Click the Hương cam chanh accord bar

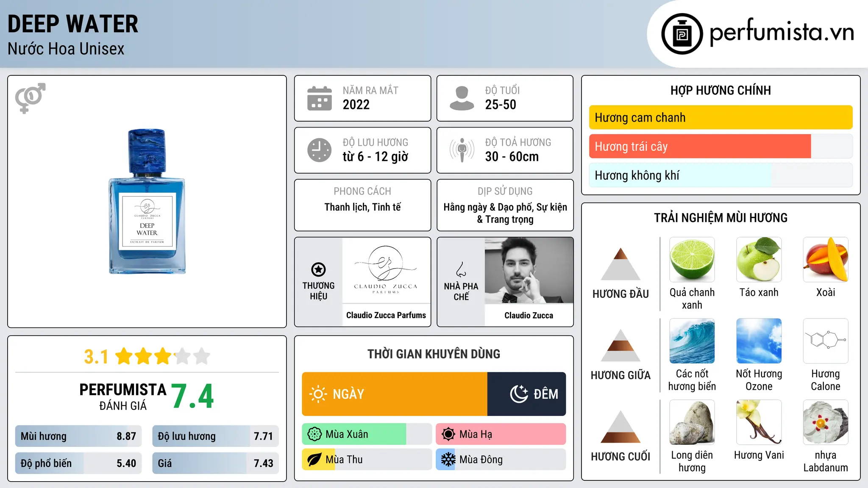[x=721, y=117]
